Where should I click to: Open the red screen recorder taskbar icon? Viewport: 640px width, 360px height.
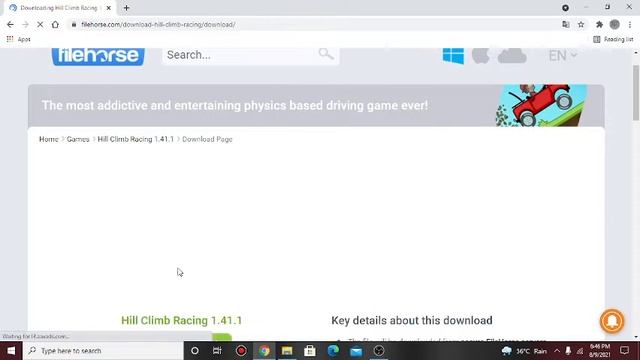click(241, 351)
